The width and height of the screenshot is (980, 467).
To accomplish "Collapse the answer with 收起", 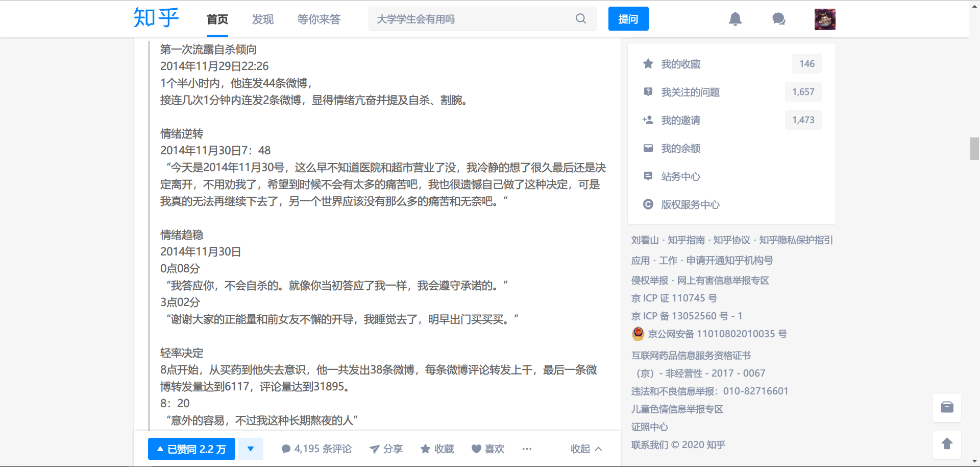I will click(x=586, y=449).
